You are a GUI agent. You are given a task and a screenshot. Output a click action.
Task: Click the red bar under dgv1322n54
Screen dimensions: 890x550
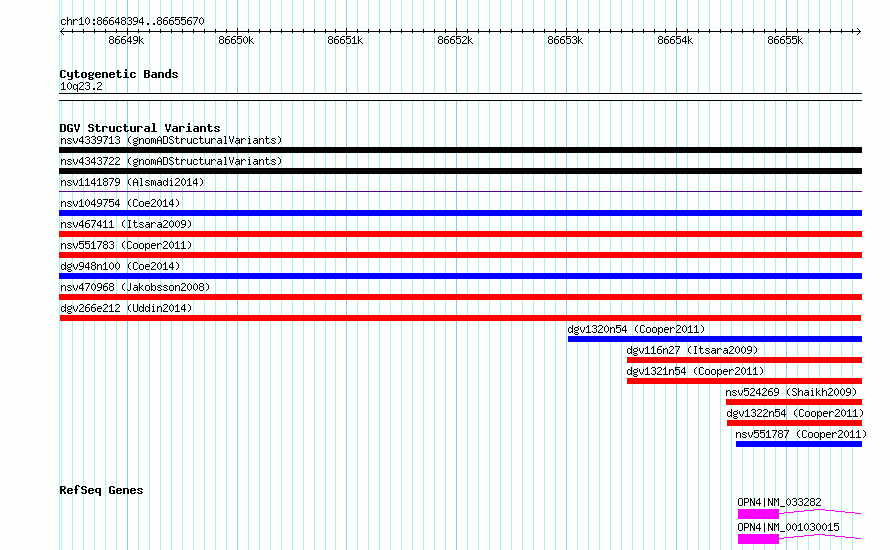[794, 423]
